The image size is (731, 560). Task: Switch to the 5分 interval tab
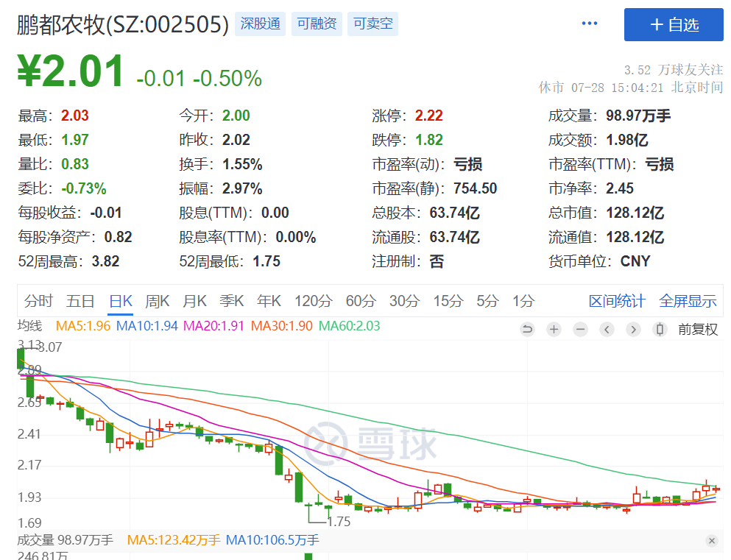487,301
